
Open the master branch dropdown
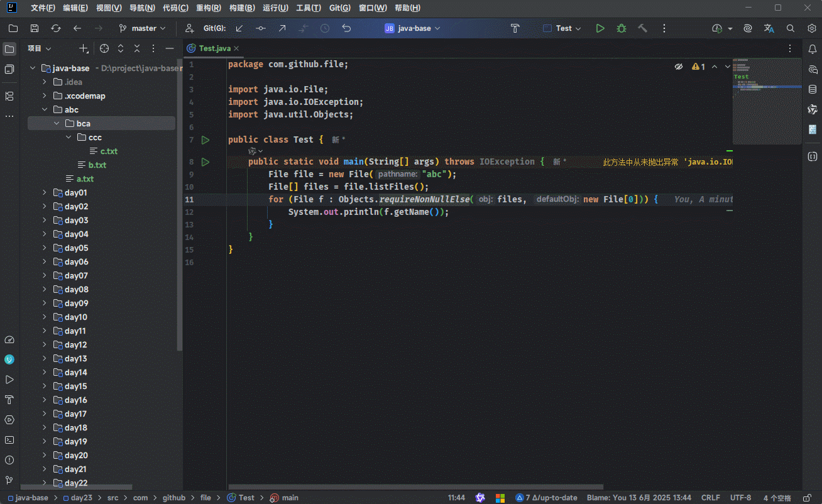pyautogui.click(x=143, y=28)
